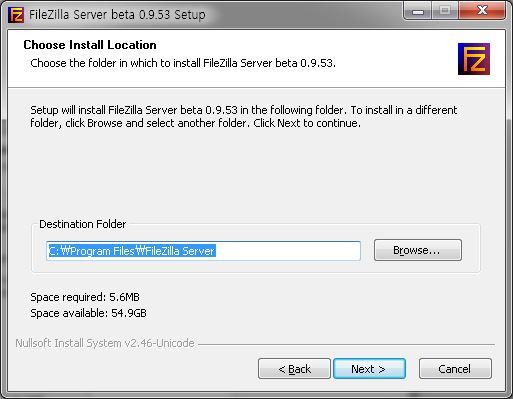Click the large FileZilla logo in the header
Viewport: 513px width, 399px height.
(474, 59)
